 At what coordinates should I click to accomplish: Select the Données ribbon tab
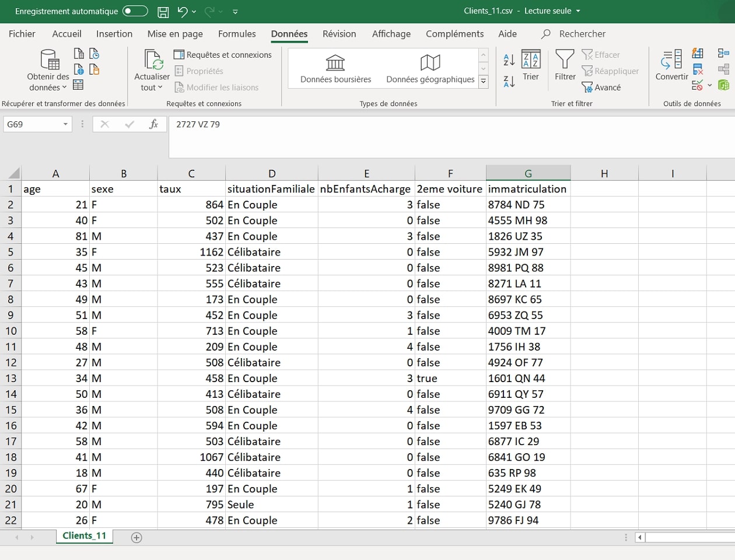pyautogui.click(x=289, y=34)
